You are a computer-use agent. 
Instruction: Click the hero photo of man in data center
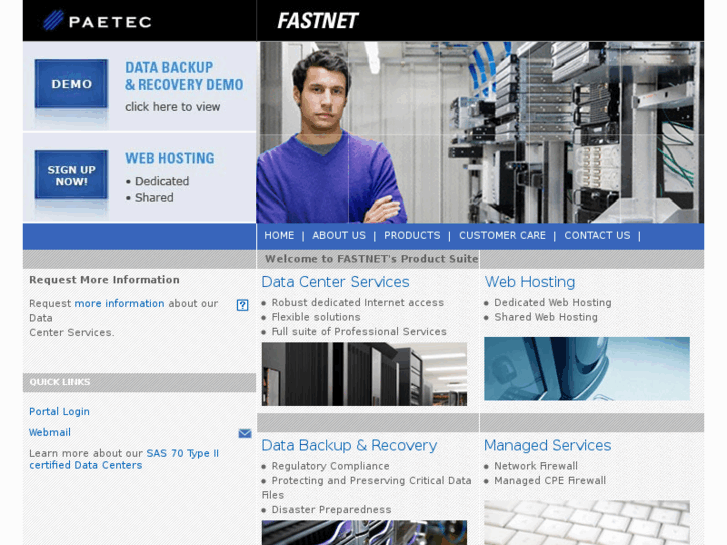point(480,133)
